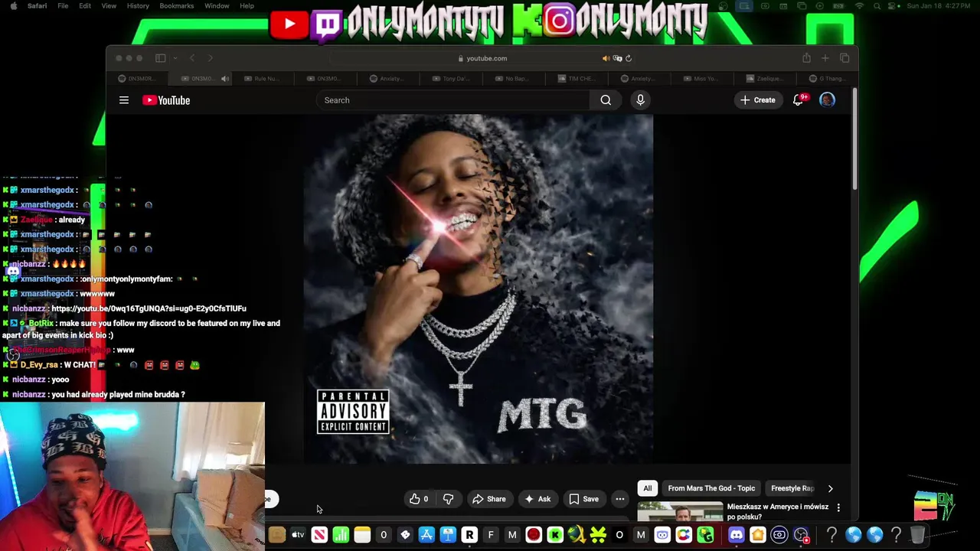Open the YouTube guide hamburger menu
This screenshot has height=551, width=980.
[123, 100]
